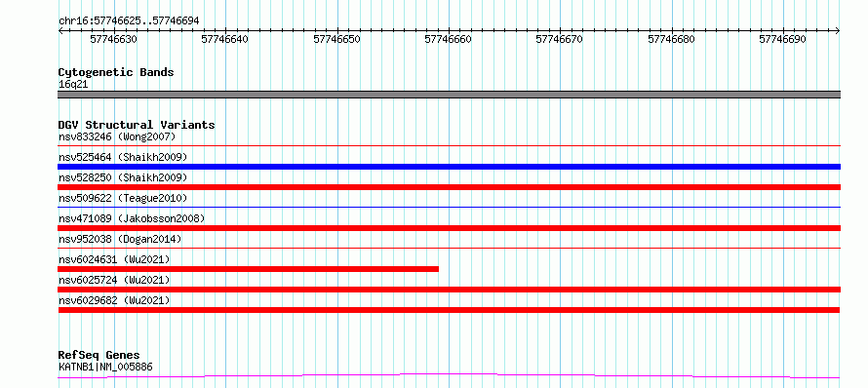Select the thin red nsv833246 variant line
This screenshot has width=868, height=388.
(449, 145)
